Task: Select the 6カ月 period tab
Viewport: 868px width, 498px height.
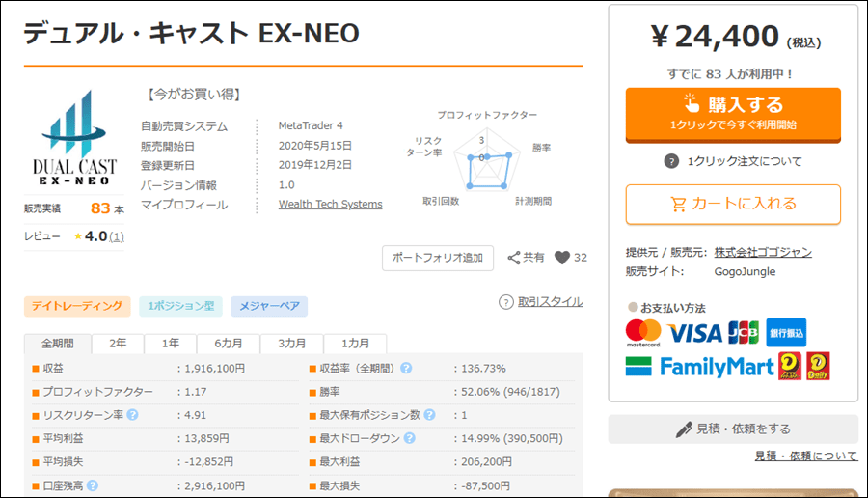Action: click(x=228, y=344)
